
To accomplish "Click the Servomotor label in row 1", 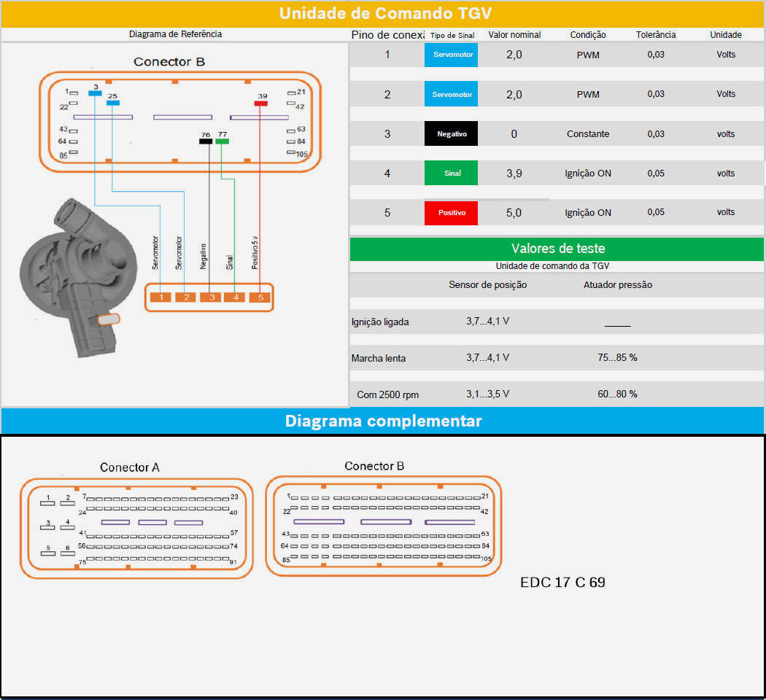I will click(451, 55).
